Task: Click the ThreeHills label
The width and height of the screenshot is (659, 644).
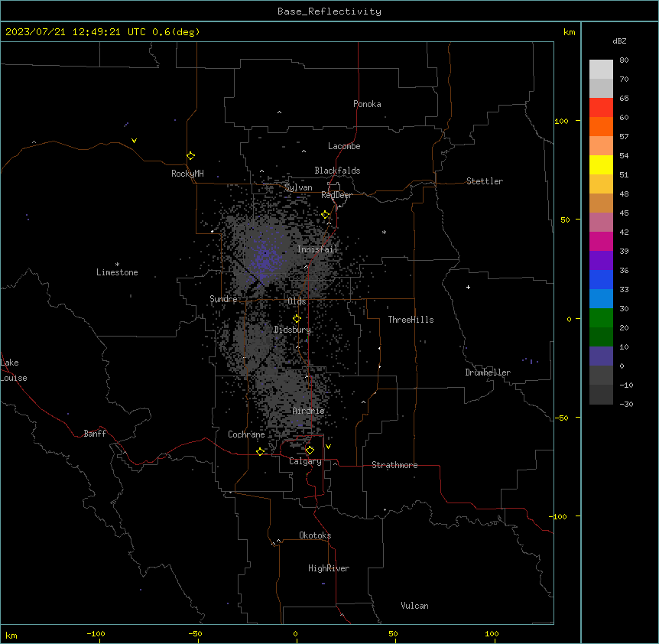Action: click(x=411, y=320)
